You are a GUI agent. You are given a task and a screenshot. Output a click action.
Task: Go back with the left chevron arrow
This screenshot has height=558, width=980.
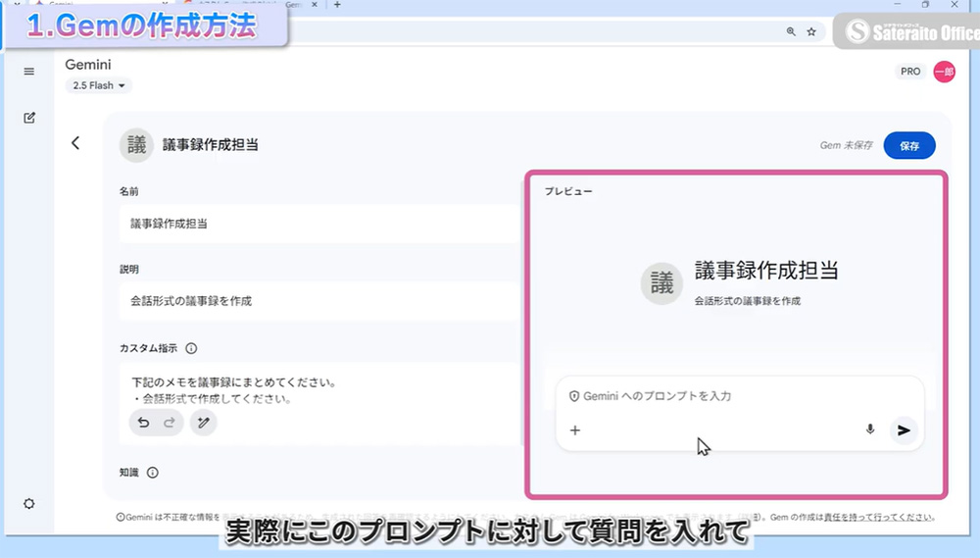point(75,143)
